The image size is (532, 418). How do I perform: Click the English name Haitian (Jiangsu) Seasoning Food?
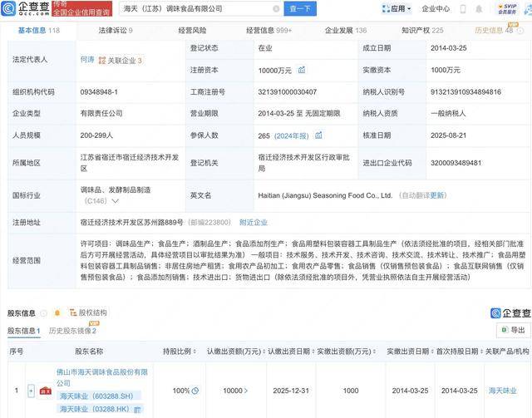(x=325, y=195)
